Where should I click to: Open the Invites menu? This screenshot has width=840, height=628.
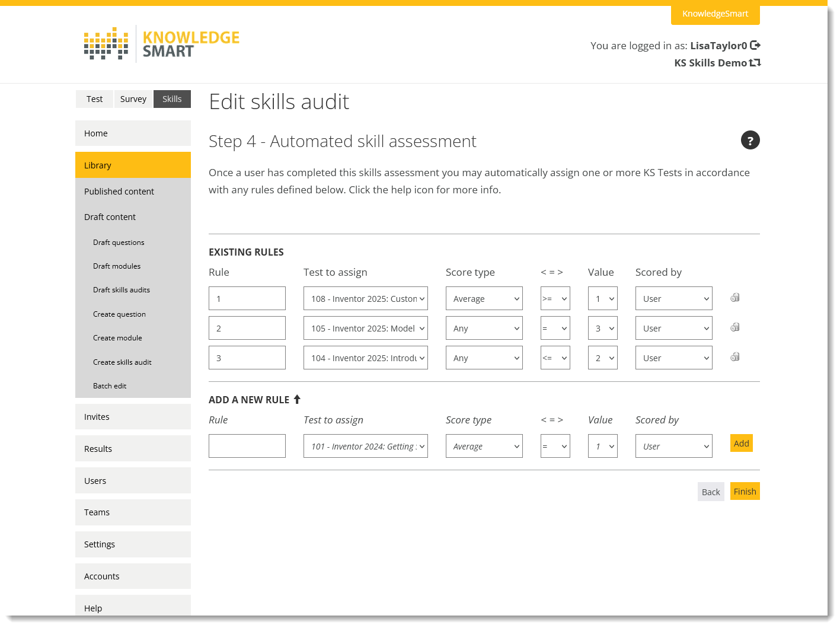133,417
